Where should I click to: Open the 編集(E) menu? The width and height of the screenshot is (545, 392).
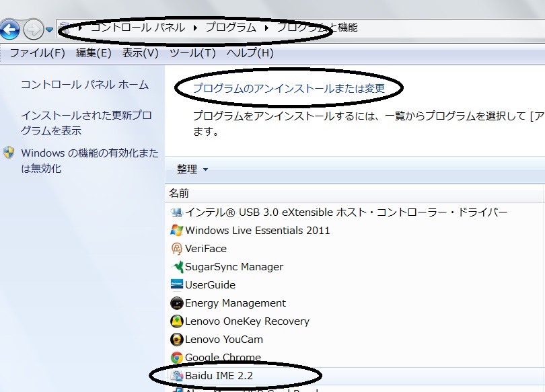94,53
